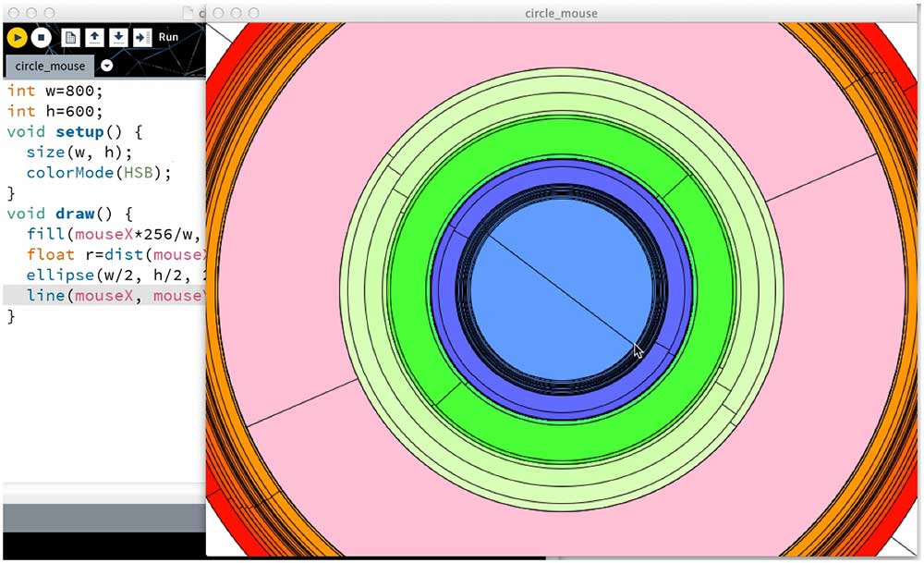
Task: Click the 'float r=dist(' line
Action: coord(116,254)
